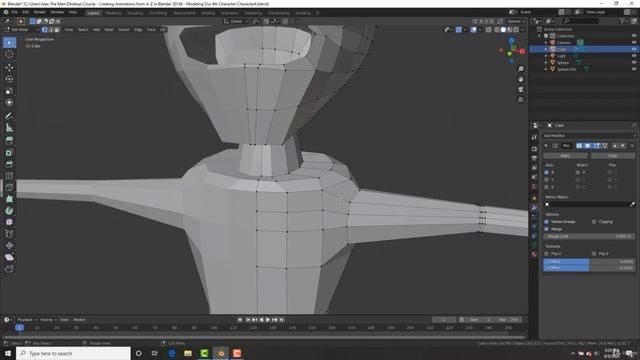Select the Move tool
Image resolution: width=640 pixels, height=360 pixels.
[9, 67]
